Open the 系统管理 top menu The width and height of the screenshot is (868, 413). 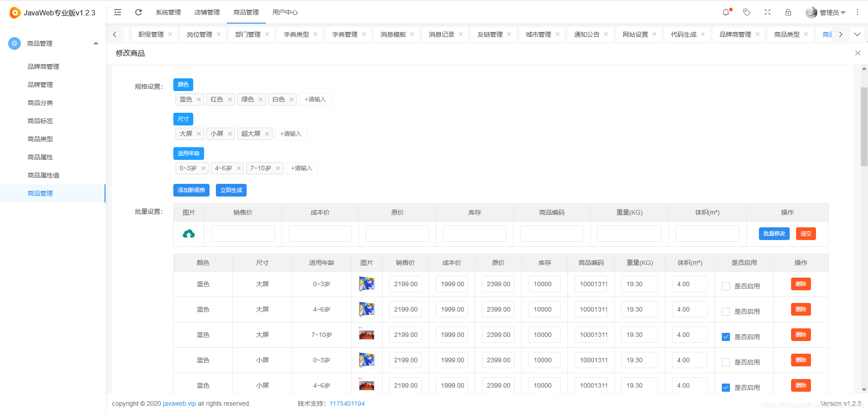(168, 12)
